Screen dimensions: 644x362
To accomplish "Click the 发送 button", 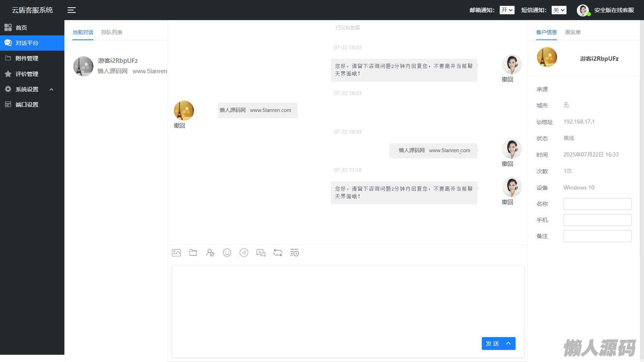I will pos(492,343).
